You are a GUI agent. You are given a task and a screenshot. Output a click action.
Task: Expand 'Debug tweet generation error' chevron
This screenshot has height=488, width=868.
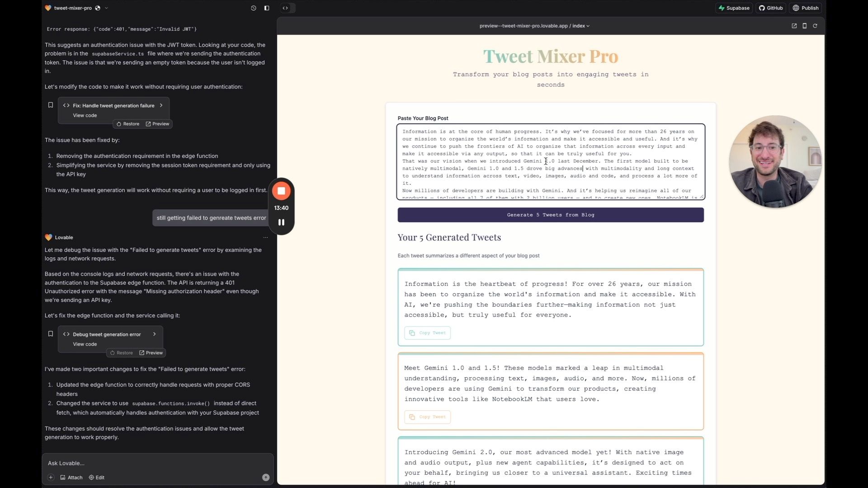pyautogui.click(x=155, y=334)
